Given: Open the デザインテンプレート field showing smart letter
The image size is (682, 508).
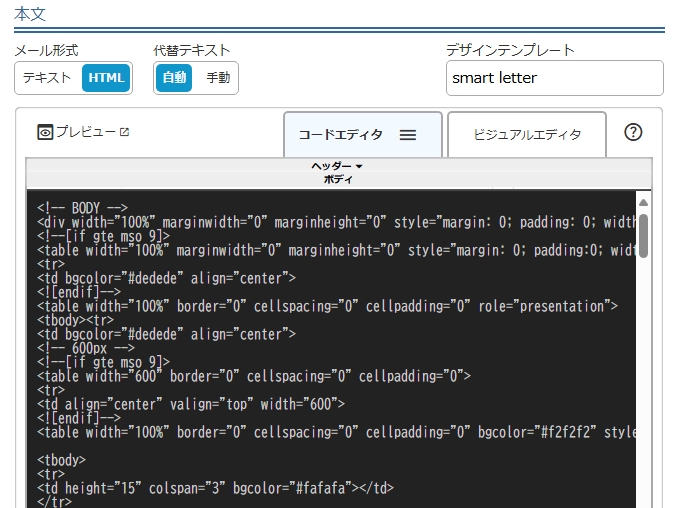Looking at the screenshot, I should tap(555, 78).
